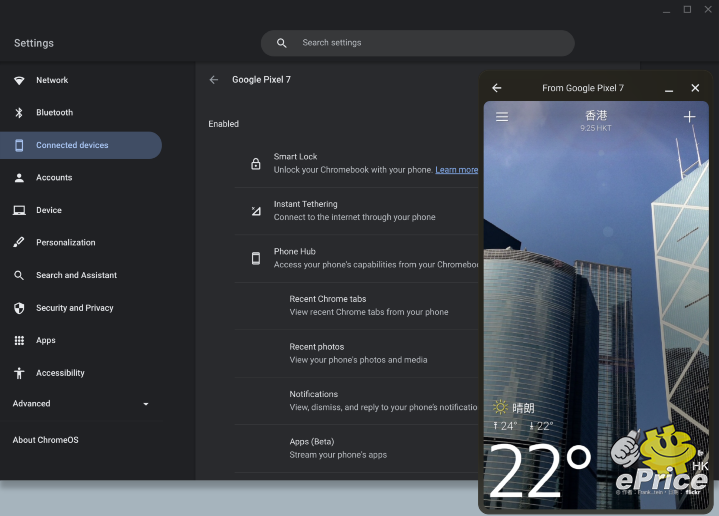This screenshot has width=719, height=516.
Task: Click the Google Pixel 7 page title
Action: [261, 80]
